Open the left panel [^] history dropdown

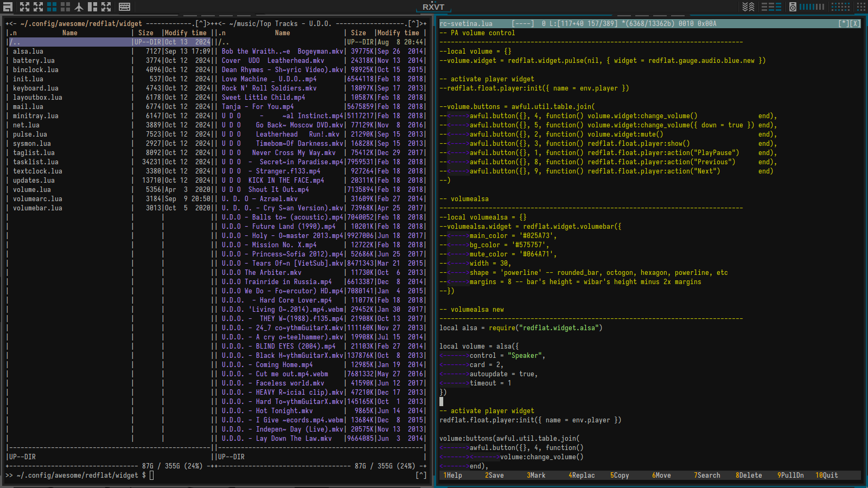point(201,23)
